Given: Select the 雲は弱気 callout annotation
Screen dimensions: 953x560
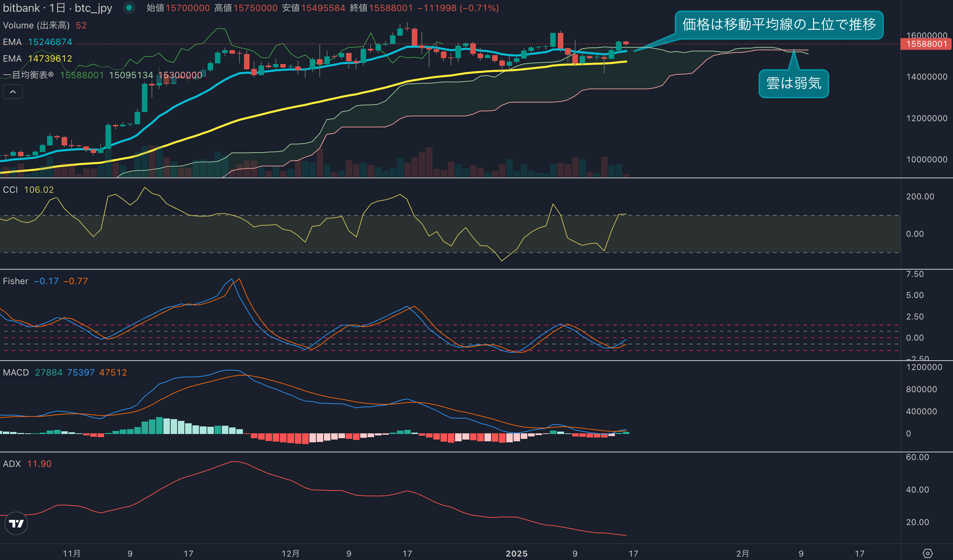Looking at the screenshot, I should point(793,83).
